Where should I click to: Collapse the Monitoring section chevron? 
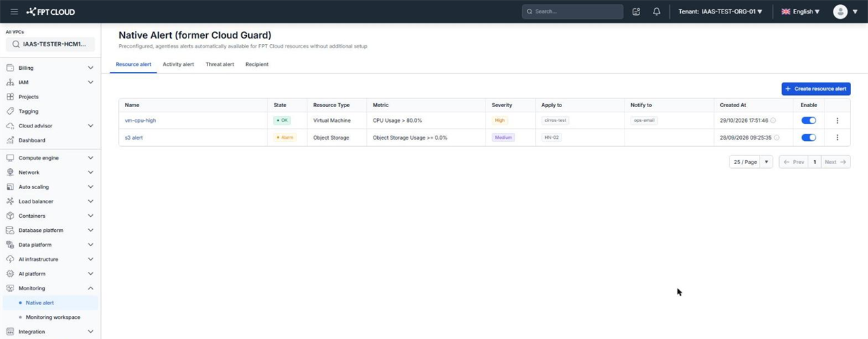click(91, 288)
